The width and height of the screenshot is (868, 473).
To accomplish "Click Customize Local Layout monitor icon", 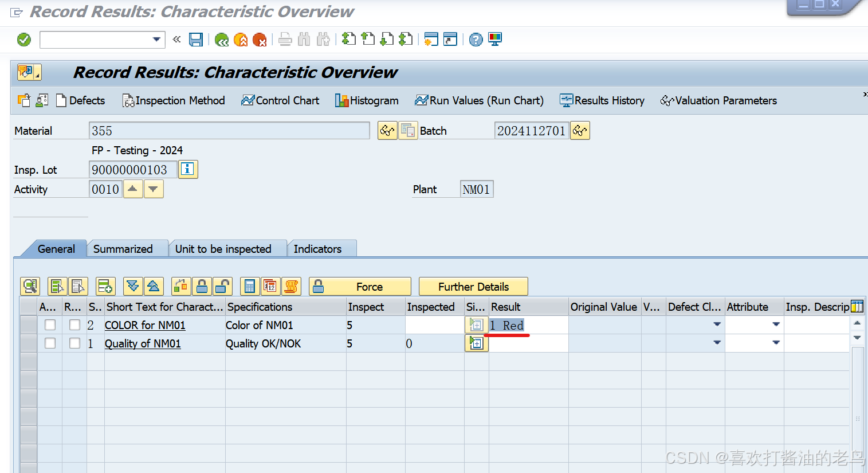I will [x=495, y=39].
